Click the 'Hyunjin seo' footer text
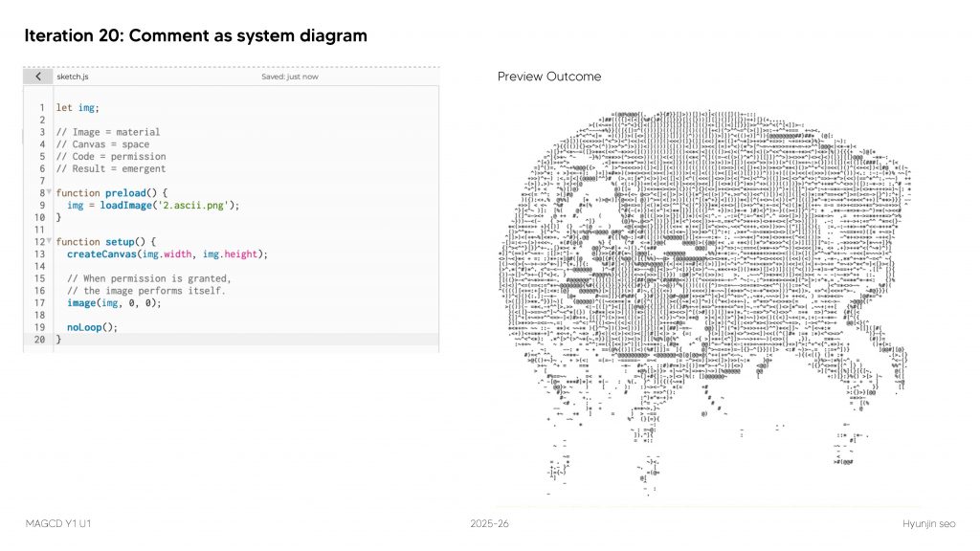Screen dimensions: 980x551 pos(928,524)
